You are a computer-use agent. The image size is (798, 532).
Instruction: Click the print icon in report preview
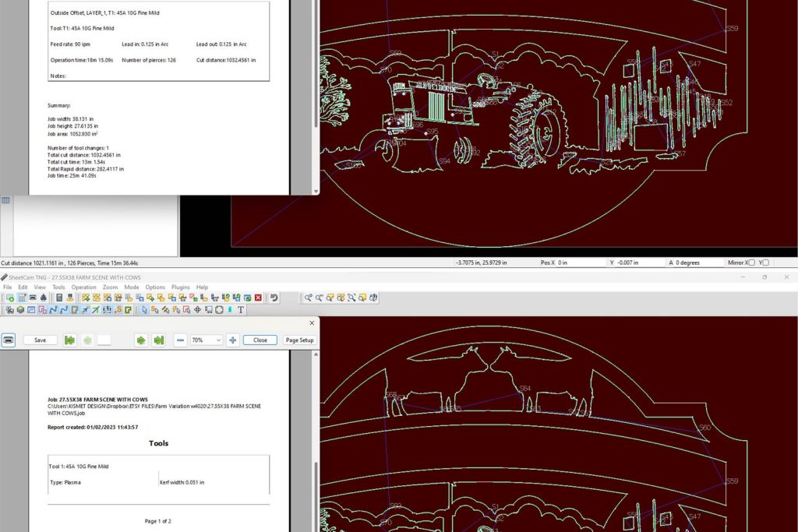coord(9,340)
